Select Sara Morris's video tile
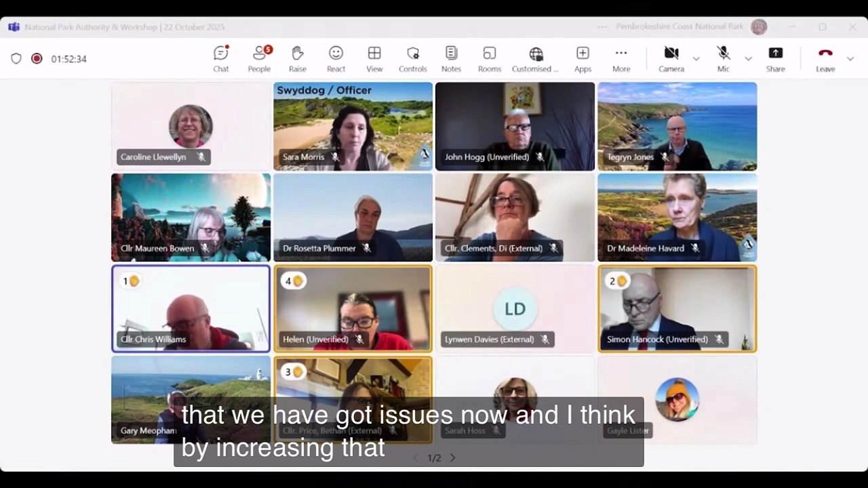Screen dimensions: 868x488 click(353, 126)
